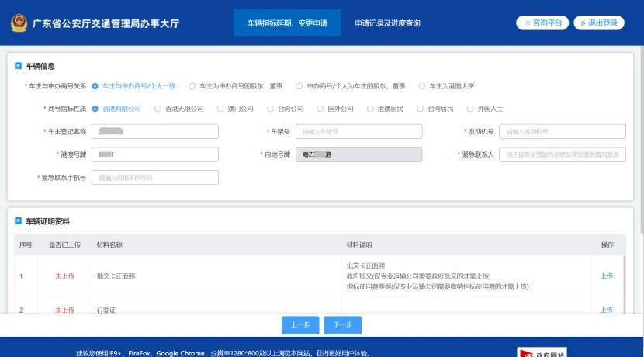
Task: Click the 序号 column header
Action: pyautogui.click(x=26, y=244)
